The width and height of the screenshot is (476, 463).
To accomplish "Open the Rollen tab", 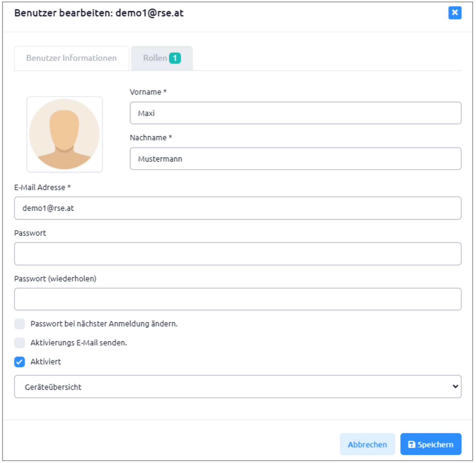I will [162, 58].
